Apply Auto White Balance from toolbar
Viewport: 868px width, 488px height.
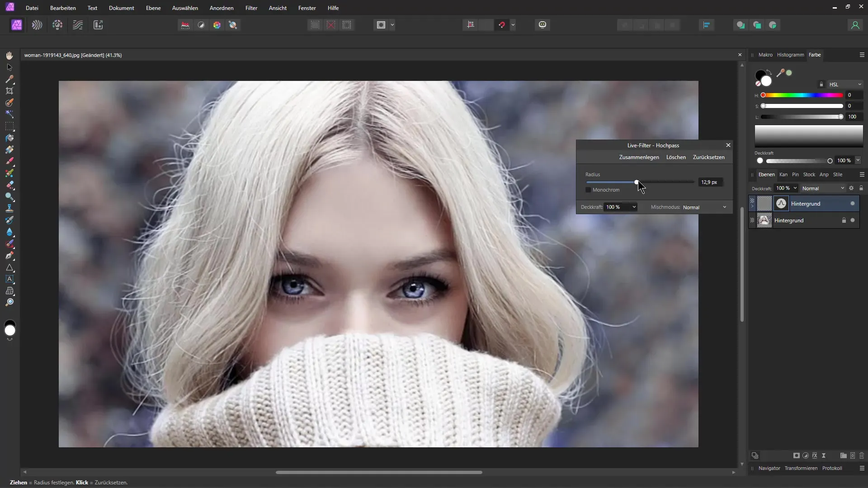[x=233, y=25]
